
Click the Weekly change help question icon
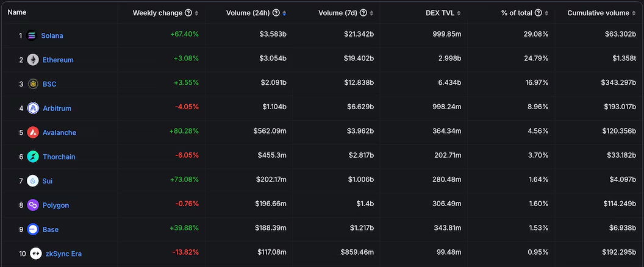point(188,13)
